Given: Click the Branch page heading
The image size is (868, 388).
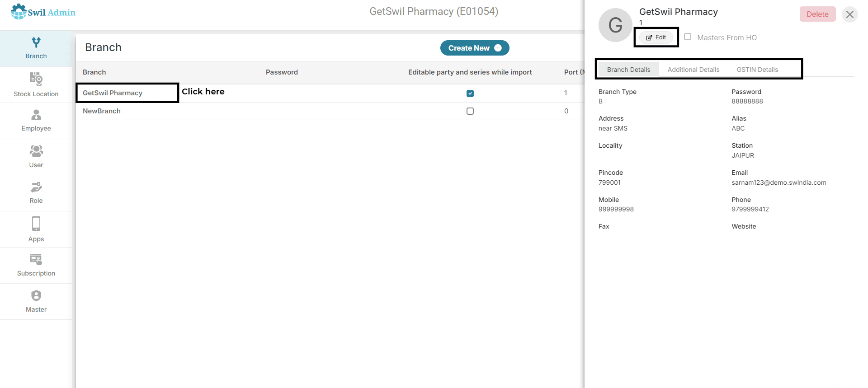Looking at the screenshot, I should tap(103, 47).
